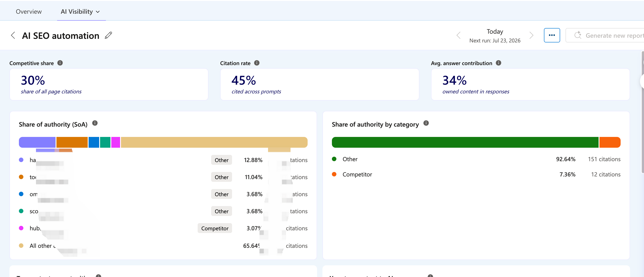Click magenta legend dot of competitor row
The height and width of the screenshot is (277, 644).
point(21,228)
